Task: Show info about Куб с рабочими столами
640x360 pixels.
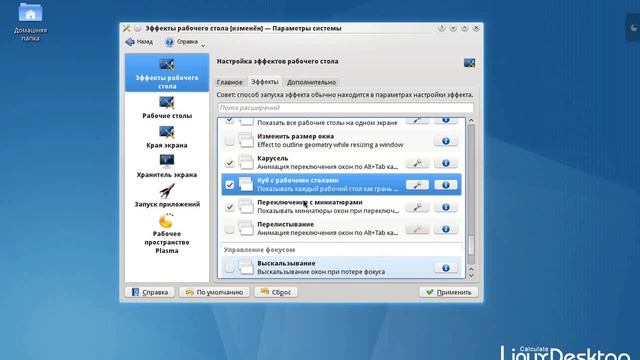Action: point(446,185)
